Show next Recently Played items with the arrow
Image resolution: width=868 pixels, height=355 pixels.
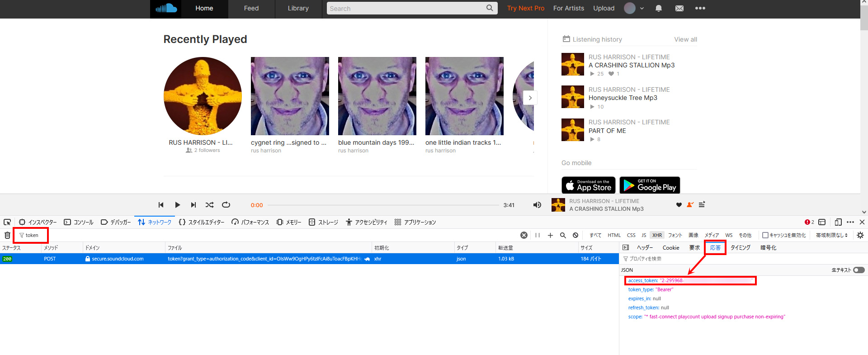tap(530, 98)
